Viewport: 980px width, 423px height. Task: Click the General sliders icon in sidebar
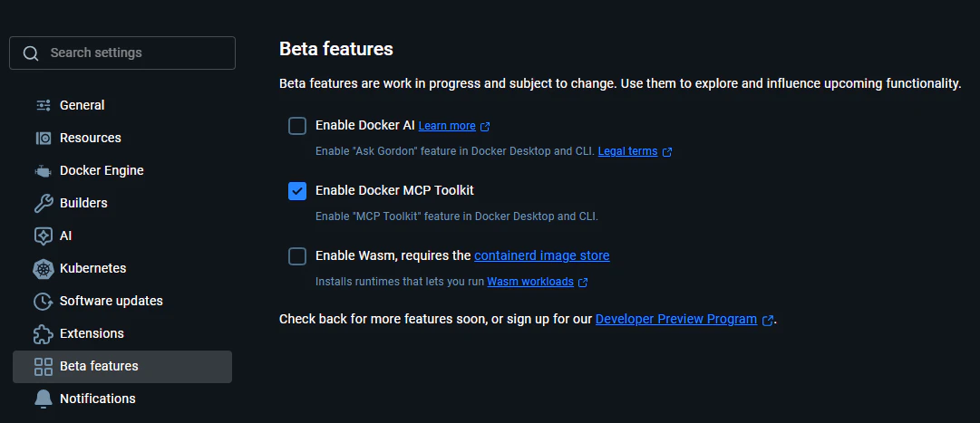coord(43,105)
